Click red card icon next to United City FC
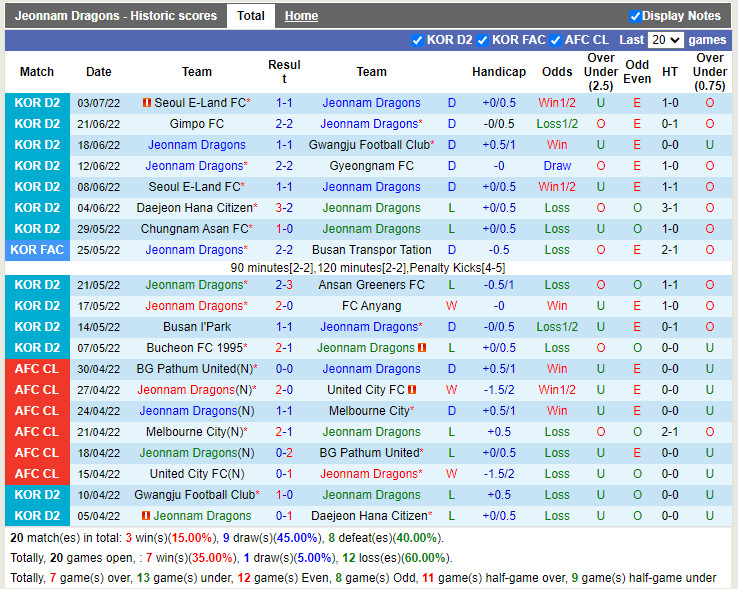 [x=412, y=390]
